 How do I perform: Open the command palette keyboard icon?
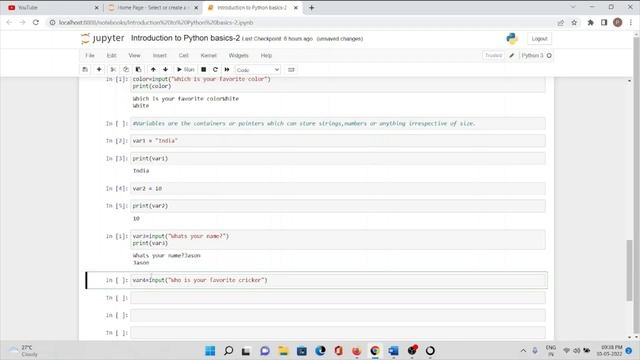click(291, 70)
